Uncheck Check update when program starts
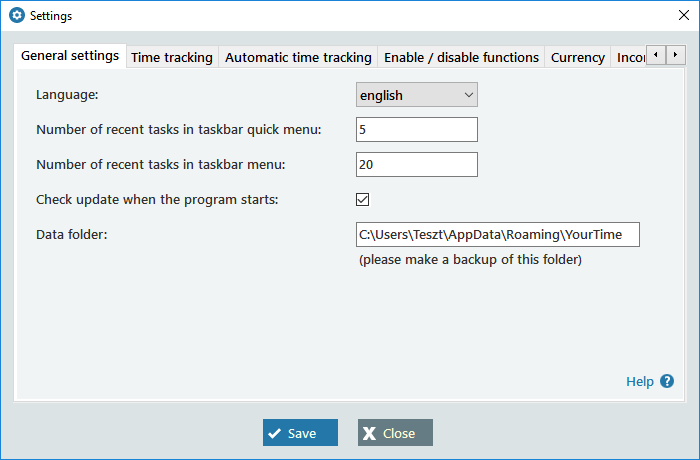Viewport: 700px width, 460px height. pos(363,199)
